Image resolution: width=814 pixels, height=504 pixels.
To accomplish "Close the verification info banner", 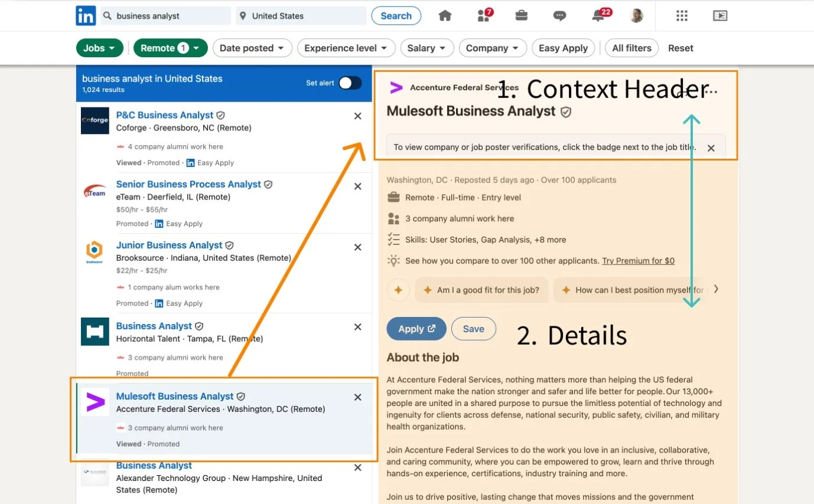I will click(711, 148).
